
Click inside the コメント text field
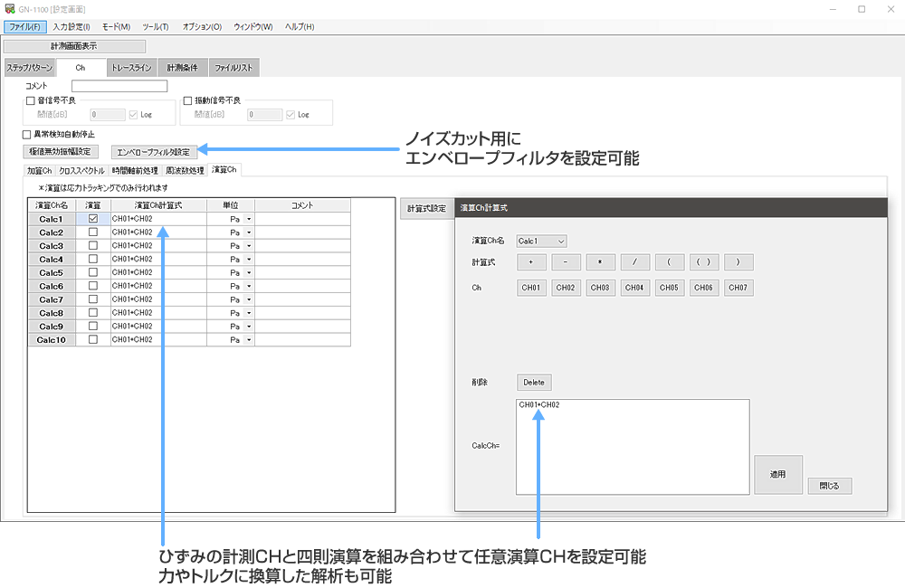(119, 86)
